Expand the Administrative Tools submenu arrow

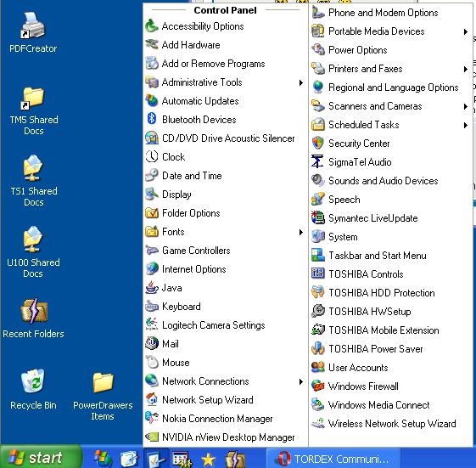click(x=301, y=82)
